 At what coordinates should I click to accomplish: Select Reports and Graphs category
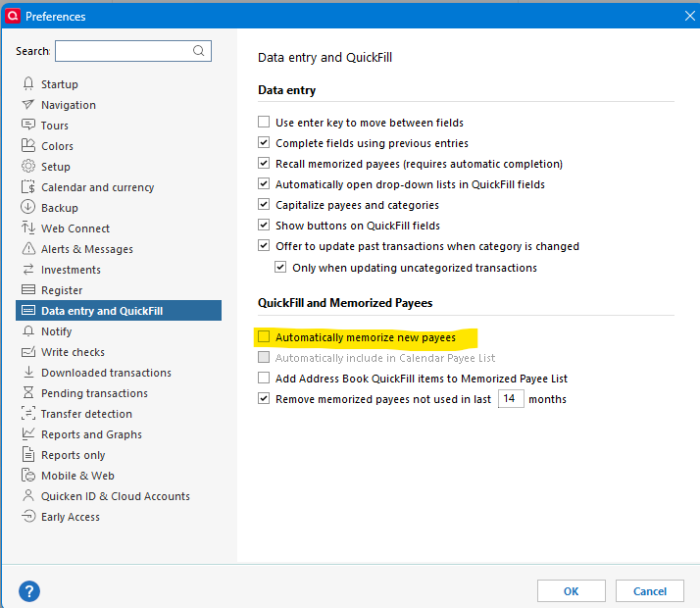click(x=119, y=433)
